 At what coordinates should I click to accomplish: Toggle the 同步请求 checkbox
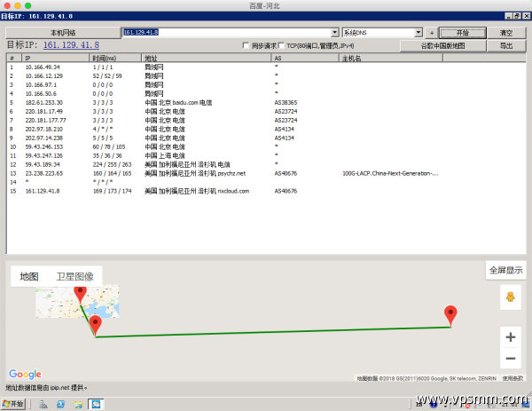(246, 45)
